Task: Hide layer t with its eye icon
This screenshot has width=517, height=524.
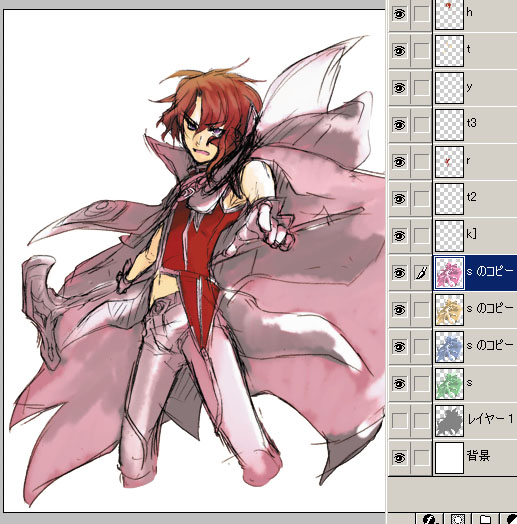Action: click(x=399, y=51)
